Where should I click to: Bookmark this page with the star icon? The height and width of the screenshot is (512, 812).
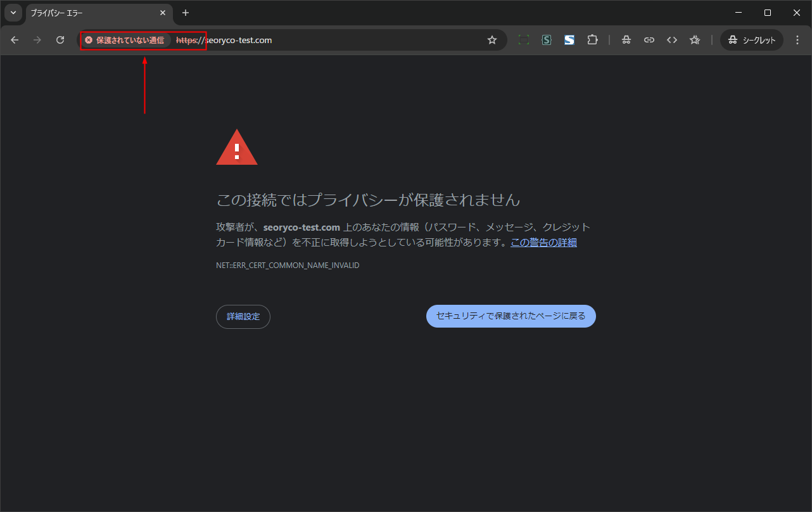point(492,39)
